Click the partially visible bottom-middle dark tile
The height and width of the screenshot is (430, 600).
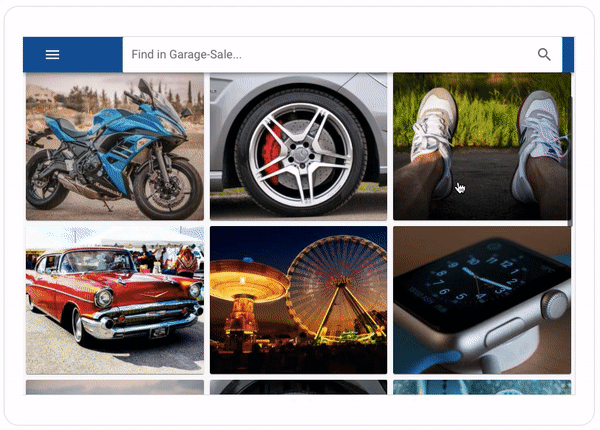pos(298,387)
